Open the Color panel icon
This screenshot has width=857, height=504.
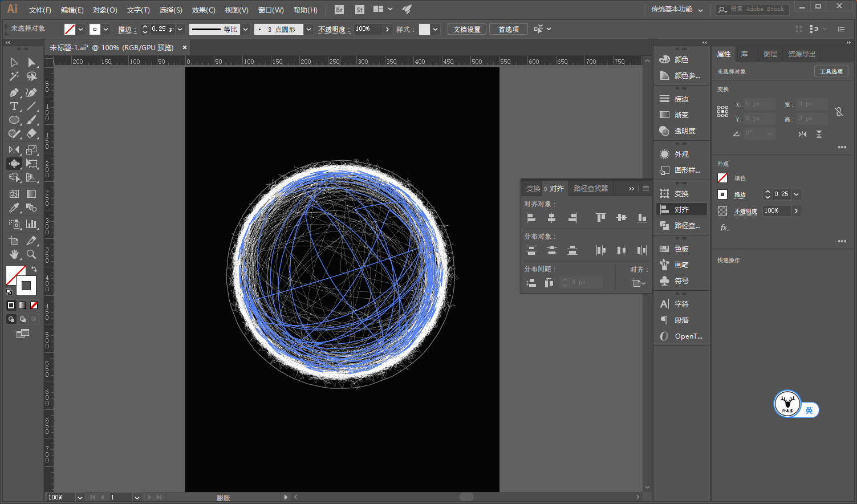664,59
